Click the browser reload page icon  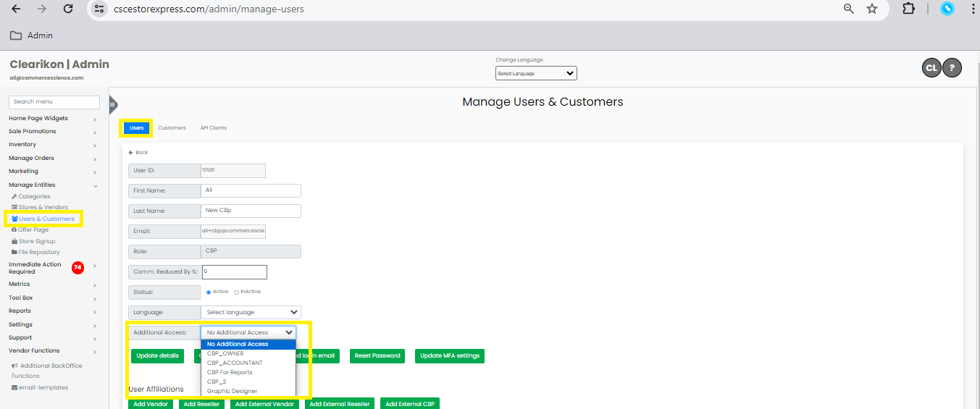[67, 9]
